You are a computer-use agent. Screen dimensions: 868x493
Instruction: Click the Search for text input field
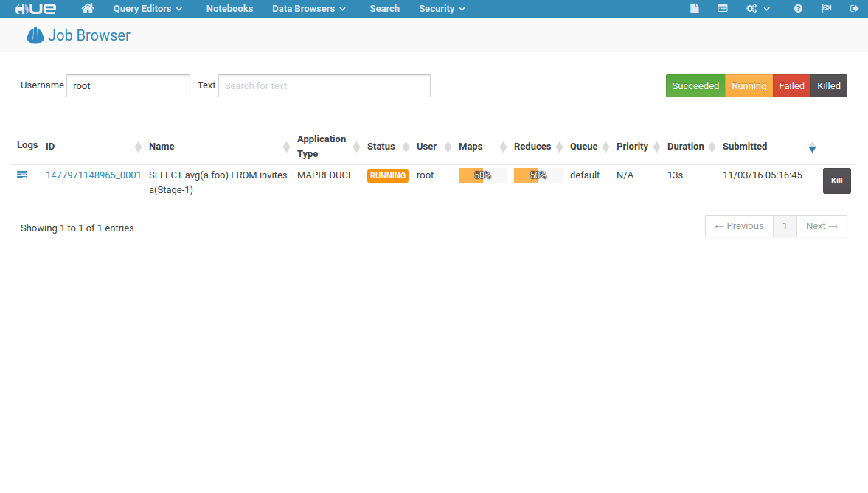pyautogui.click(x=324, y=86)
